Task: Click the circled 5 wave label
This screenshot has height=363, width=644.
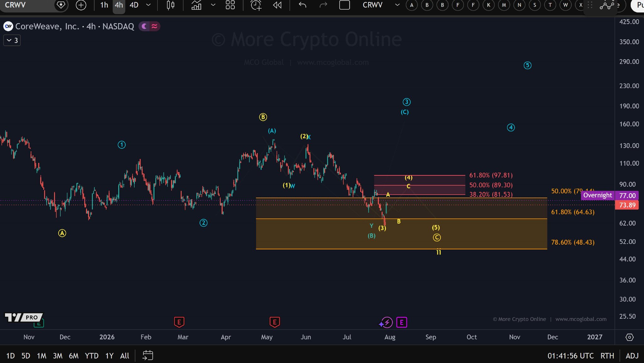Action: [527, 65]
